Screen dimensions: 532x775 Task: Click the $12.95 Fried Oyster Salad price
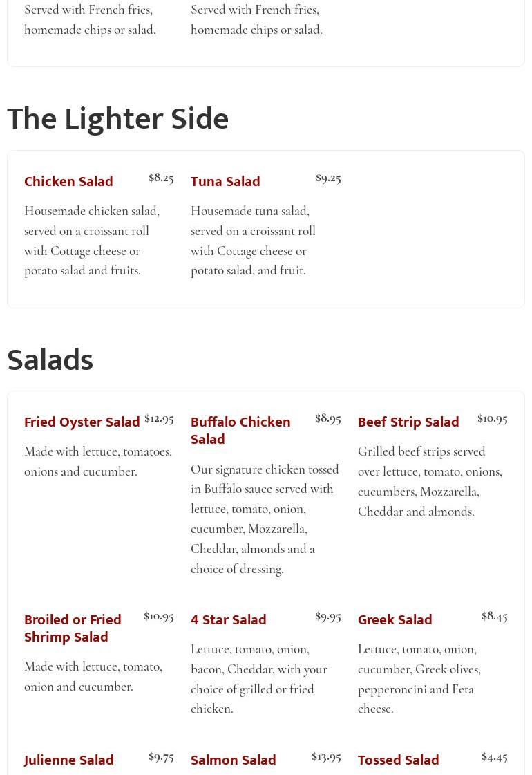click(159, 420)
